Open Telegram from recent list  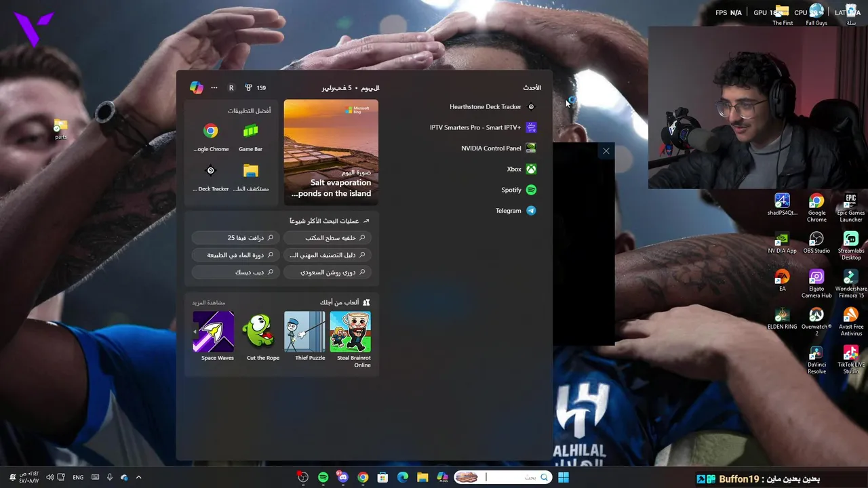click(x=515, y=211)
